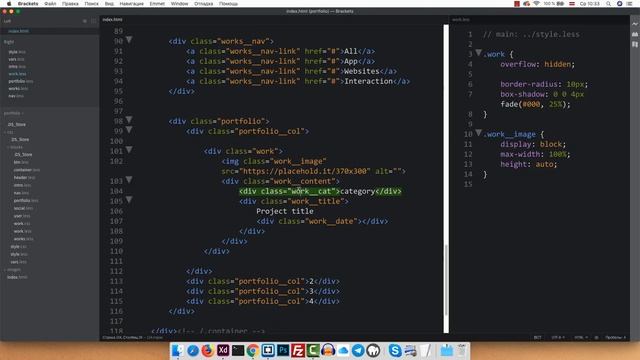
Task: Click the linting status circle in status bar
Action: click(596, 338)
